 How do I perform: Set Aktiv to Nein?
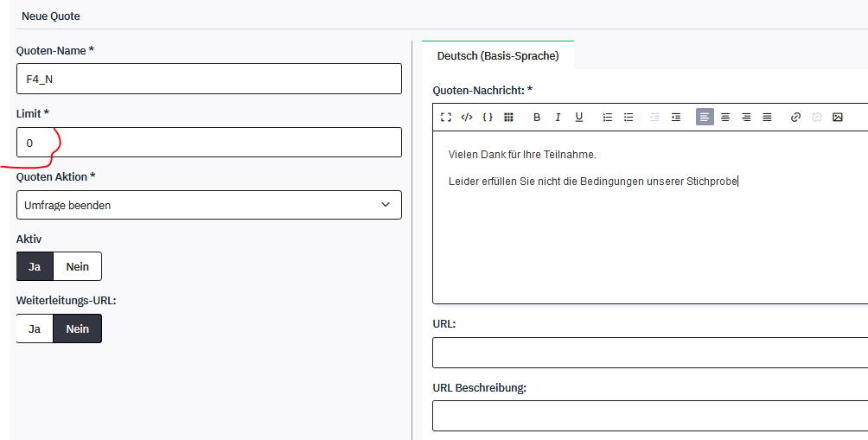tap(77, 267)
